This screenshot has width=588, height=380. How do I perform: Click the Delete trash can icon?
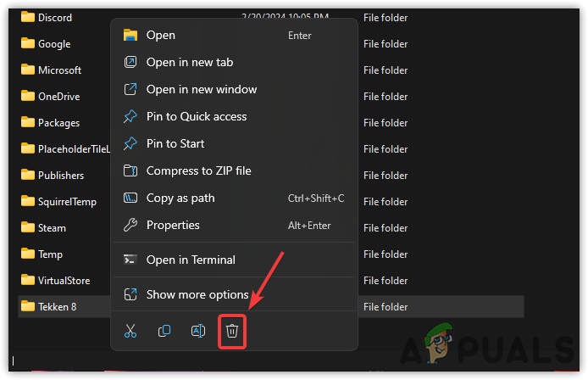(x=232, y=331)
